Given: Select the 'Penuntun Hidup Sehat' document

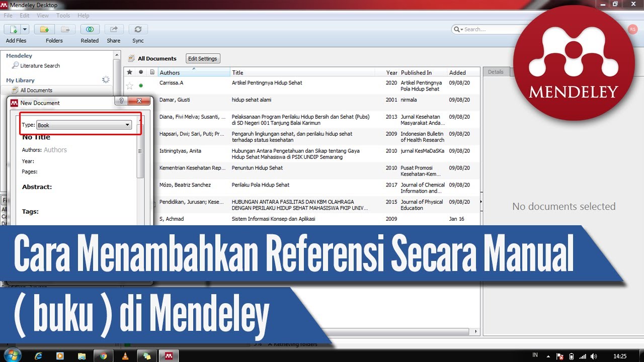Looking at the screenshot, I should pos(302,171).
